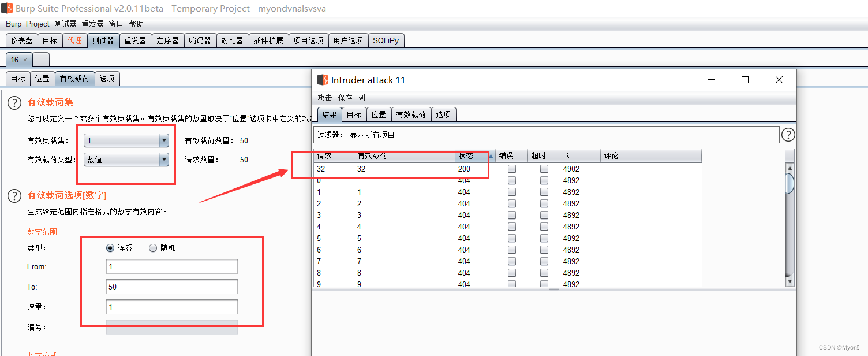Click the 增量 input field
Viewport: 868px width, 356px height.
pyautogui.click(x=172, y=307)
